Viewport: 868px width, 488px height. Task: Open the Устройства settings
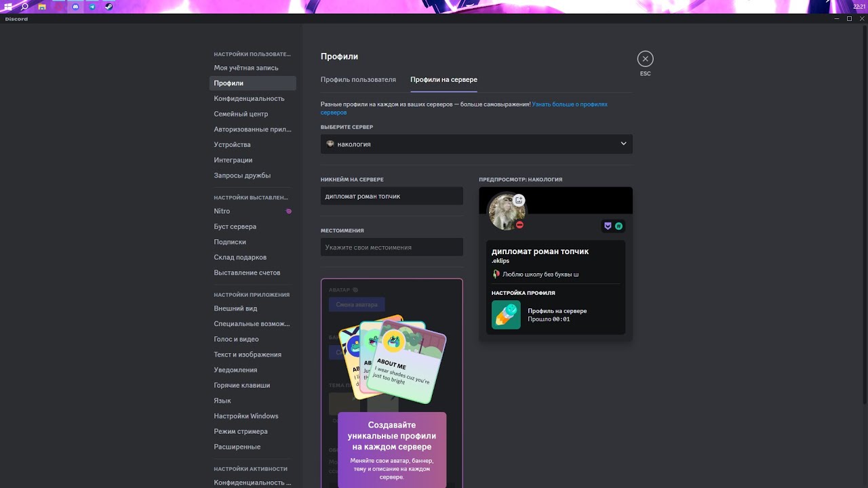point(252,145)
